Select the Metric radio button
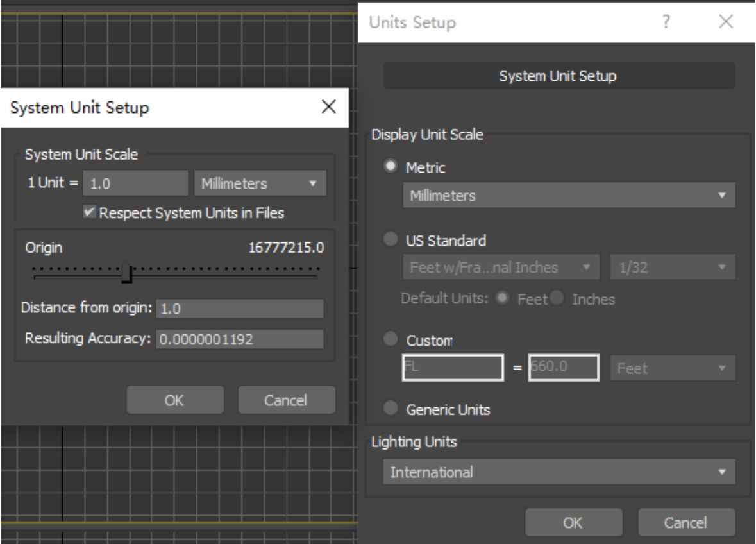Screen dimensions: 756x544 click(390, 167)
